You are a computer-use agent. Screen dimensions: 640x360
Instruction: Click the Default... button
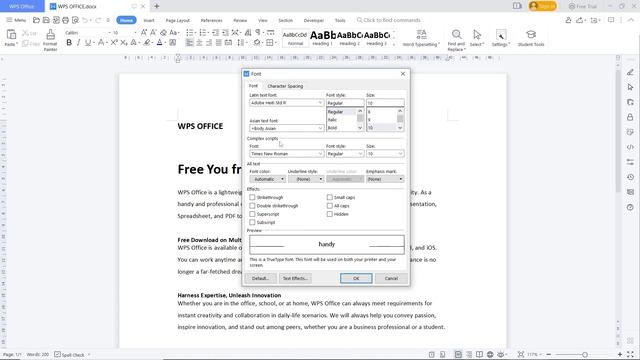(260, 278)
